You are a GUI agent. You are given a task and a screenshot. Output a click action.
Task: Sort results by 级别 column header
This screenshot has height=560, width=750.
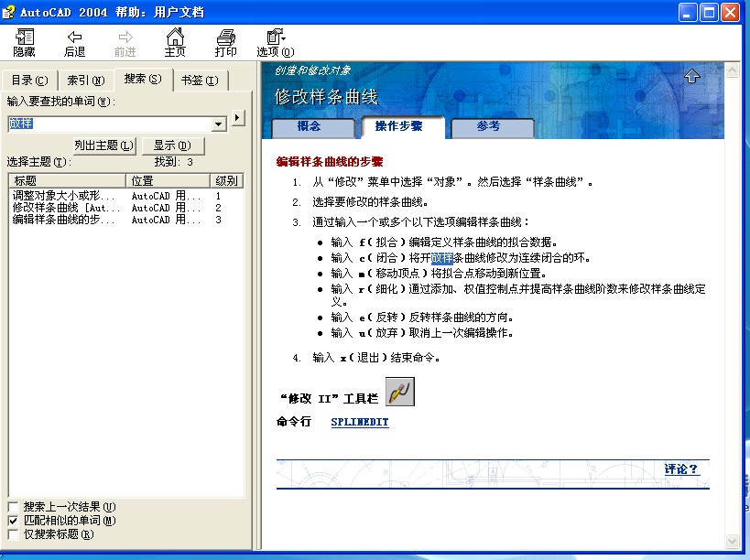(227, 180)
